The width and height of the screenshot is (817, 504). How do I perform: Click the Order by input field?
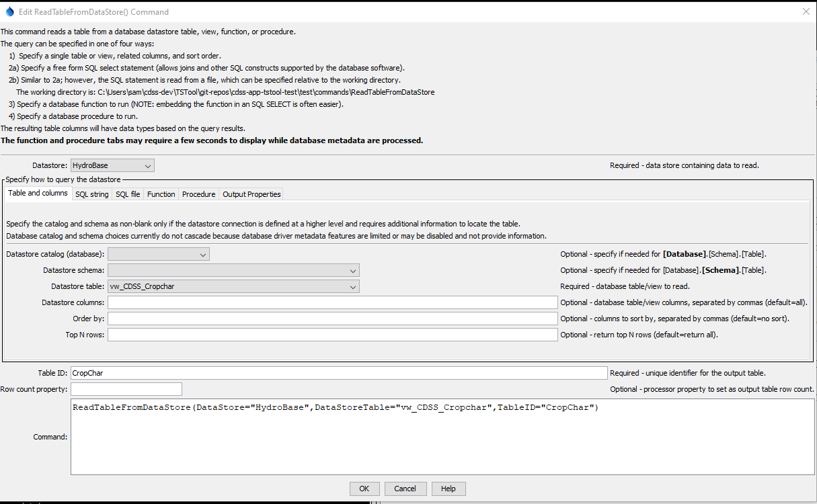click(x=333, y=319)
